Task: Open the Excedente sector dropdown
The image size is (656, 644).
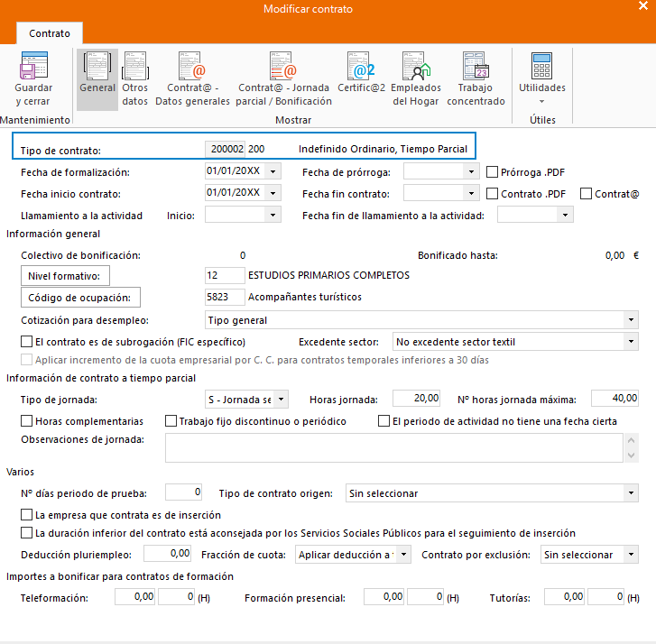Action: click(x=631, y=342)
